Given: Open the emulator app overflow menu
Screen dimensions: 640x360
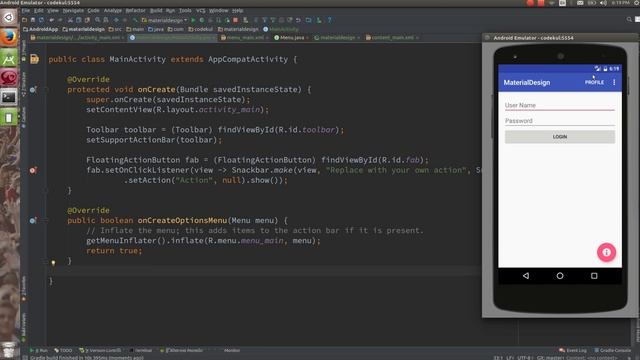Looking at the screenshot, I should pyautogui.click(x=614, y=82).
